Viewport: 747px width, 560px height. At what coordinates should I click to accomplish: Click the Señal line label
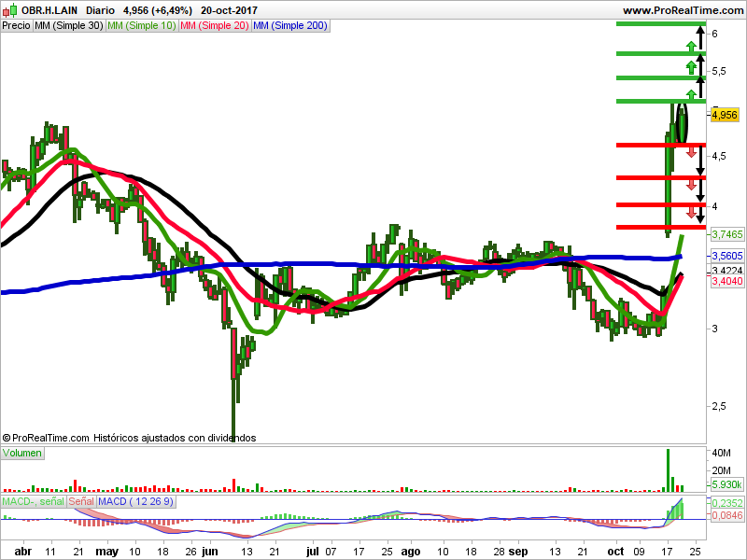tap(81, 501)
